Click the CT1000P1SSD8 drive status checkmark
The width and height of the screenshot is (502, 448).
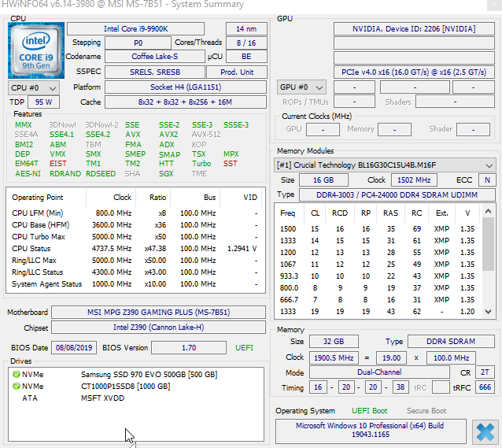click(17, 386)
